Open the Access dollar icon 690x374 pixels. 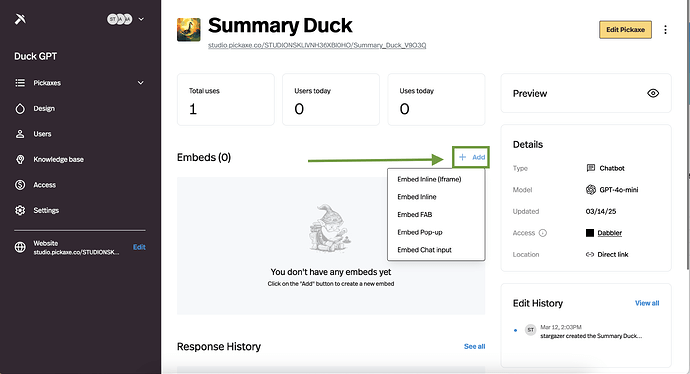coord(20,185)
